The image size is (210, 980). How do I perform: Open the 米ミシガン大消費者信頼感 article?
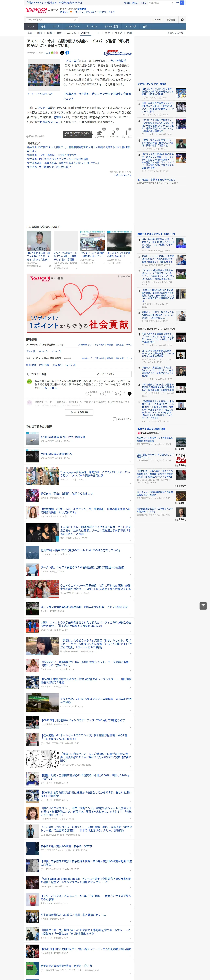[84, 607]
